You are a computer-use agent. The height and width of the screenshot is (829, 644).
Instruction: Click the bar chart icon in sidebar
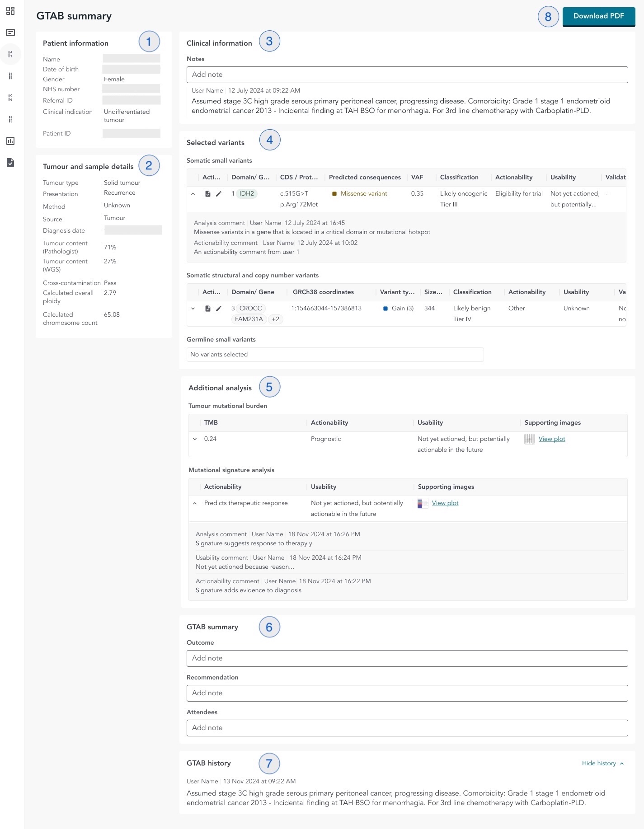pos(10,141)
